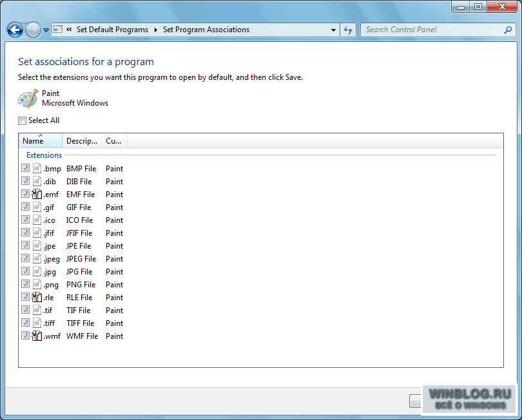Click the .emf file type icon
This screenshot has width=522, height=420.
[37, 194]
